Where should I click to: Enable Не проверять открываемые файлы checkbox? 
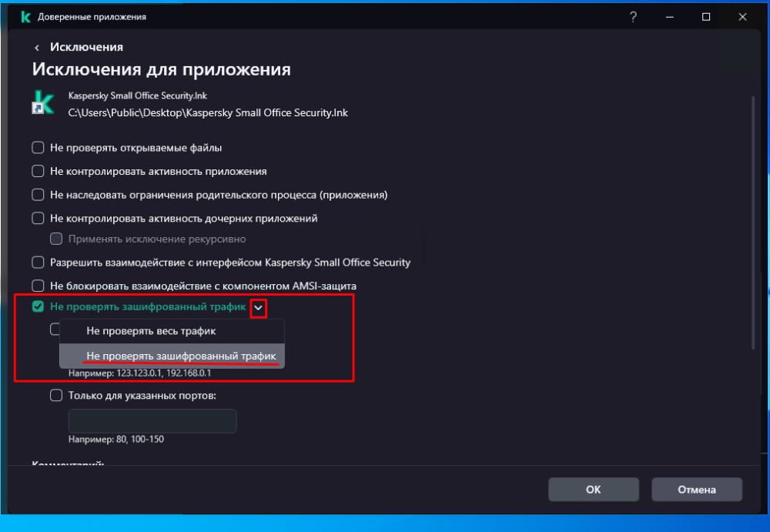pos(38,148)
